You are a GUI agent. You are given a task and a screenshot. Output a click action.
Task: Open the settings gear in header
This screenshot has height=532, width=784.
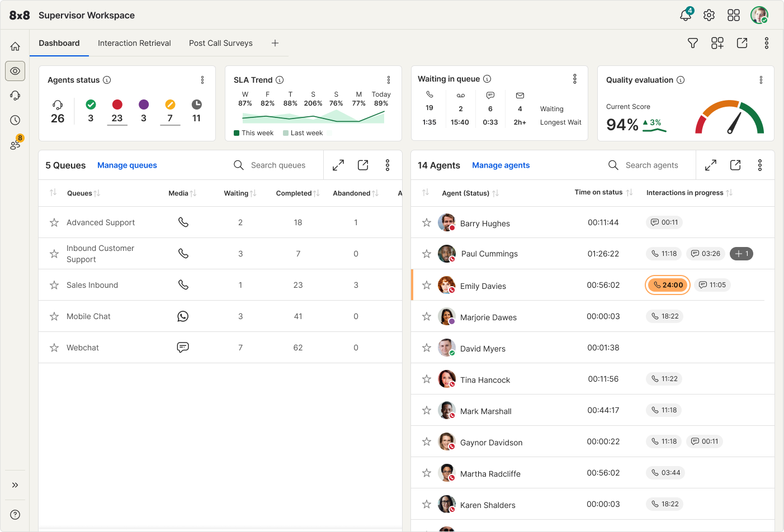(709, 15)
